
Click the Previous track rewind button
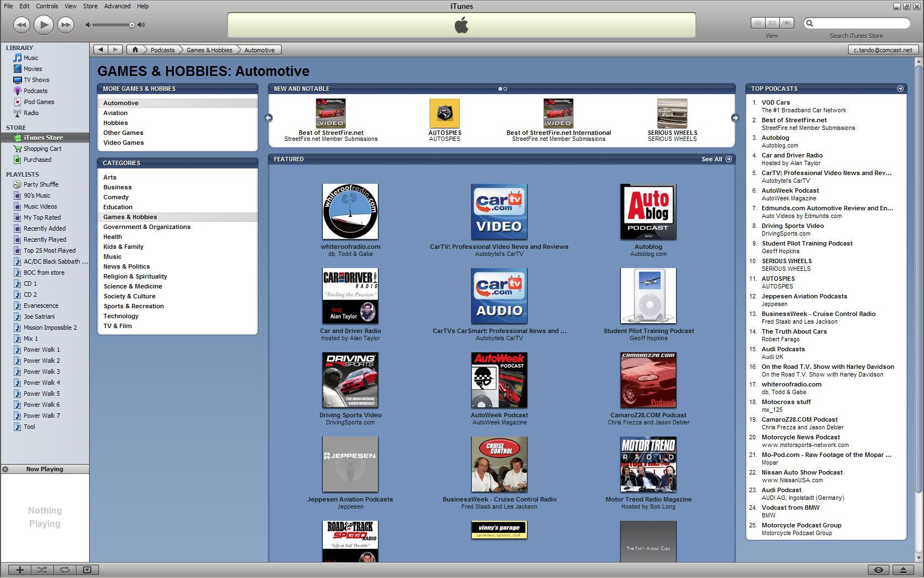[x=21, y=25]
